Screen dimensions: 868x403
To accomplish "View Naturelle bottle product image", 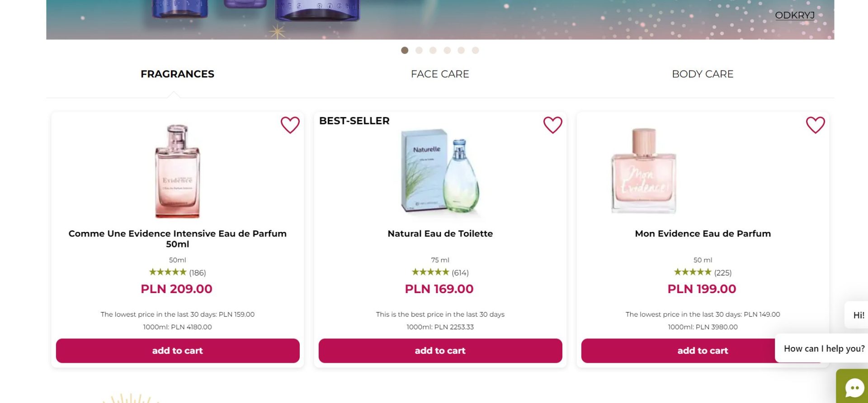I will tap(440, 171).
